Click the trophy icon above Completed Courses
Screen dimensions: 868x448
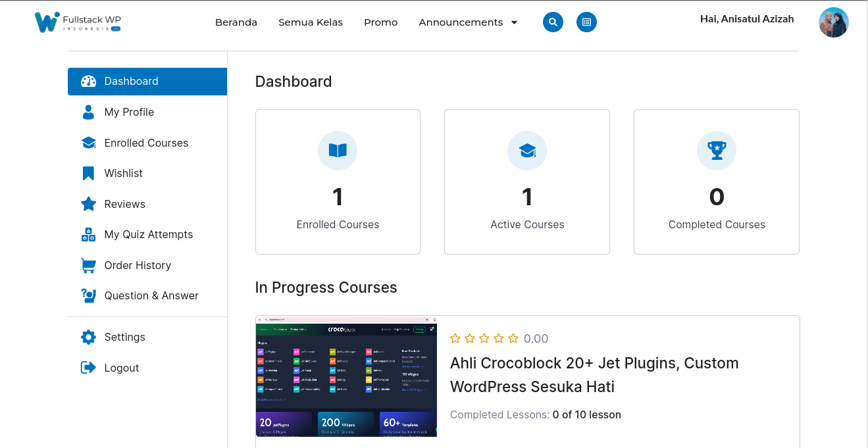717,151
